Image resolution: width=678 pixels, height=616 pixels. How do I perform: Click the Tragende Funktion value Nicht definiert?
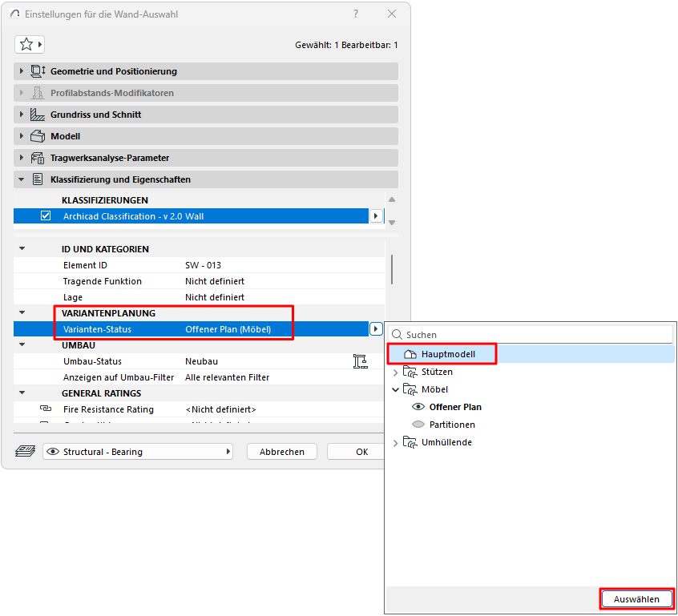click(x=215, y=281)
